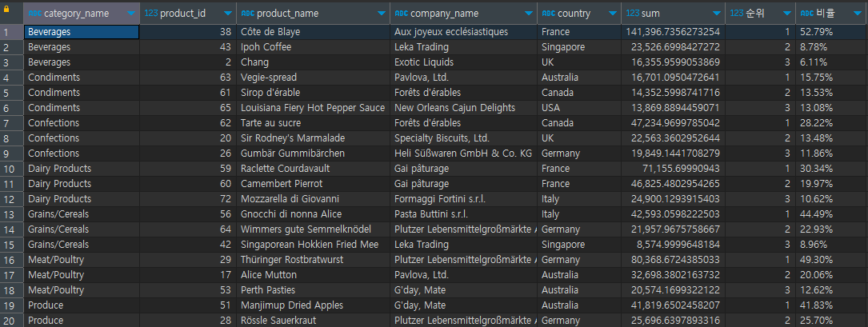The image size is (868, 327).
Task: Click the USA country cell
Action: 579,108
